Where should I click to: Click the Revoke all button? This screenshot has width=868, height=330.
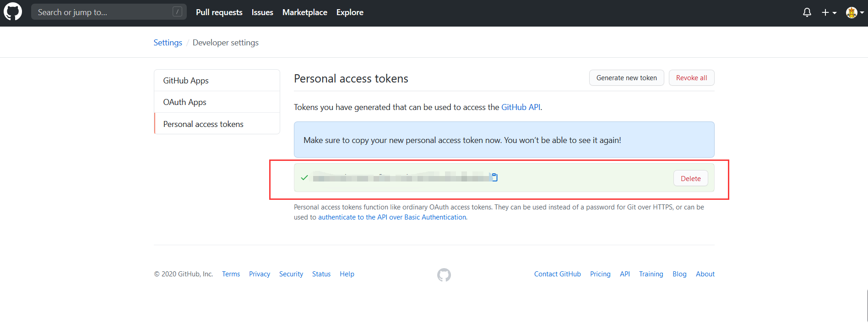point(691,78)
